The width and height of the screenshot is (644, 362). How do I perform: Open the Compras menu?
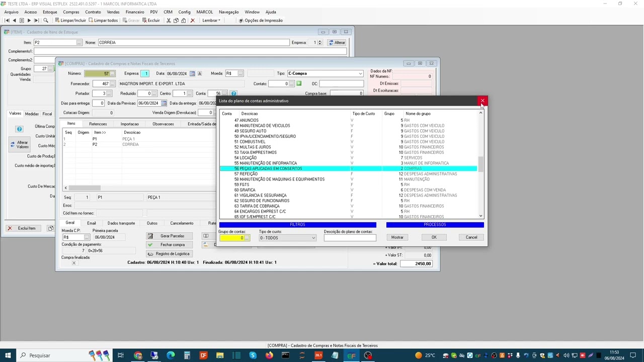point(71,12)
